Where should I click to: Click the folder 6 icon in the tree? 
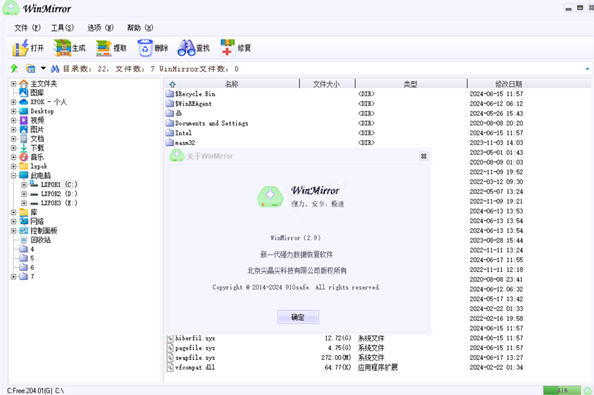click(23, 267)
